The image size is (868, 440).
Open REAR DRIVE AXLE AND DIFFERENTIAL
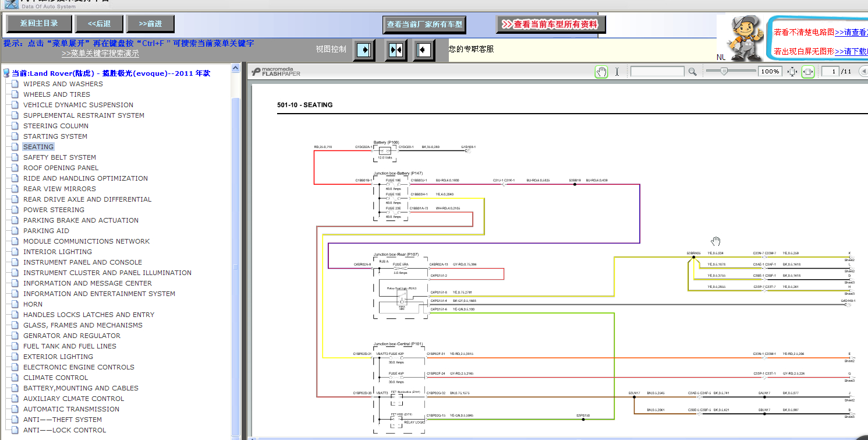tap(87, 199)
